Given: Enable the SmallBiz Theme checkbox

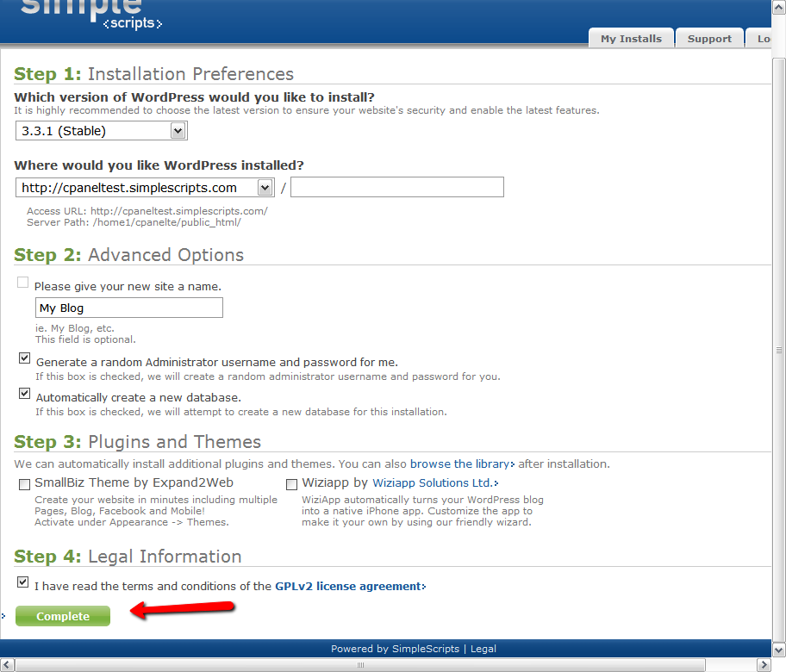Looking at the screenshot, I should (x=24, y=484).
